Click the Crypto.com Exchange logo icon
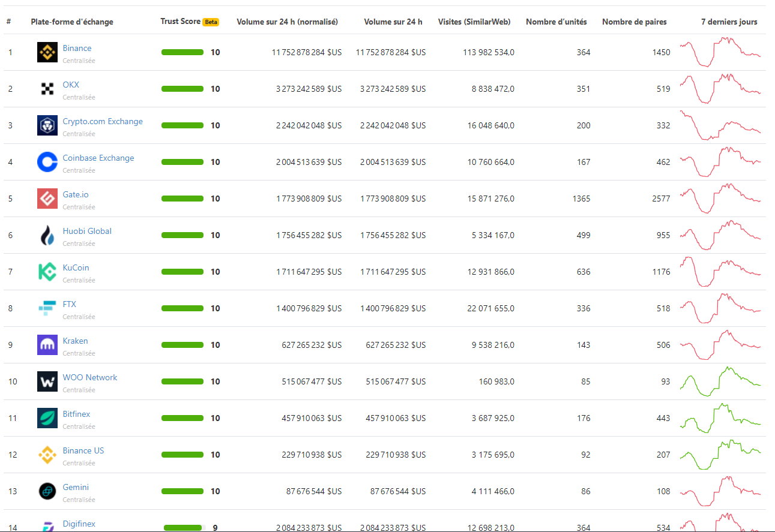This screenshot has width=775, height=532. click(x=47, y=126)
